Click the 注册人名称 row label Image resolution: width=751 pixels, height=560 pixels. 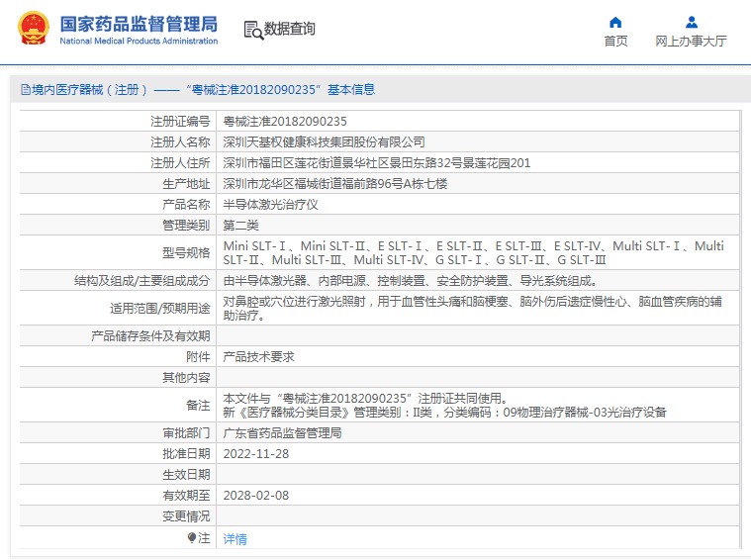pyautogui.click(x=180, y=141)
